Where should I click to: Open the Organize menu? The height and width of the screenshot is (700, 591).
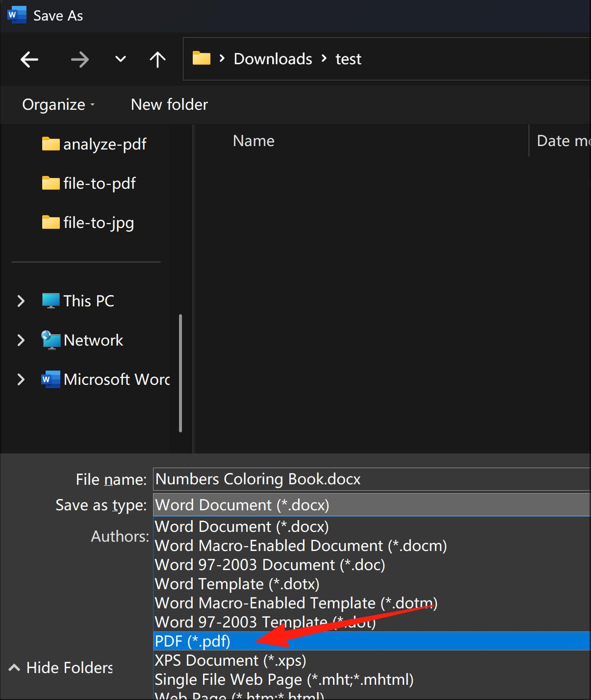pyautogui.click(x=58, y=104)
